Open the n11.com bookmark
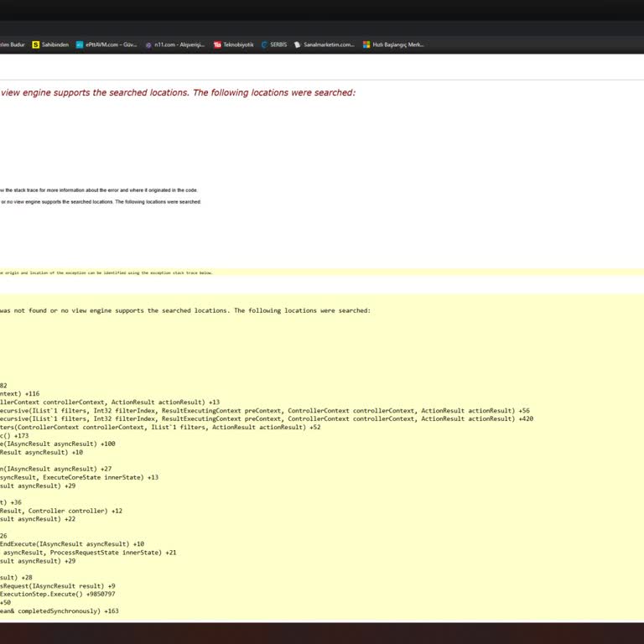Screen dimensions: 644x644 (175, 44)
